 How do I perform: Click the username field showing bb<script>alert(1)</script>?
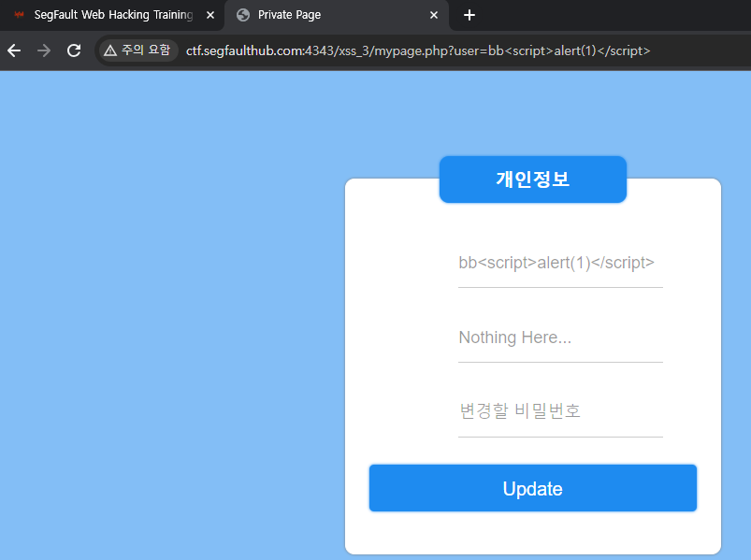click(560, 263)
